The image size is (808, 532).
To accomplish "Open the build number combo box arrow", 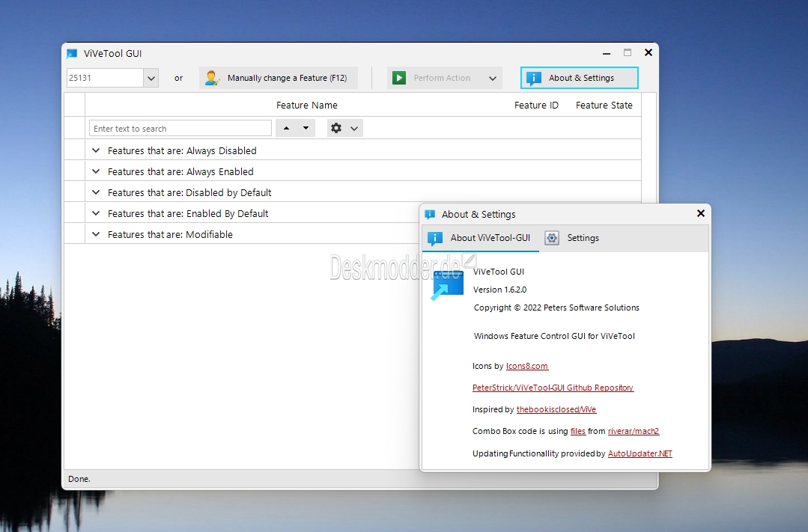I will [151, 79].
